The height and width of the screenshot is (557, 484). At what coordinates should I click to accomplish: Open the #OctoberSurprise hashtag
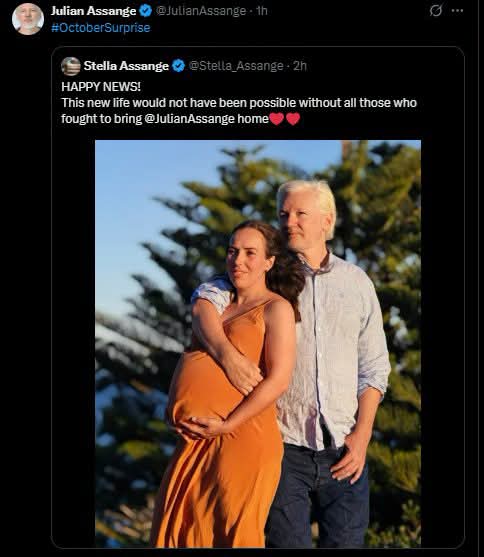coord(101,28)
